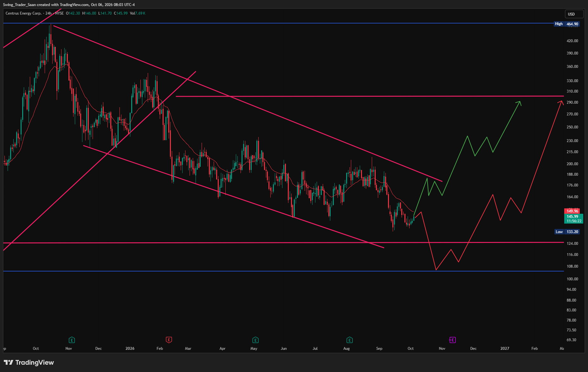Click the 310.00 price axis label
Image resolution: width=588 pixels, height=372 pixels.
(x=572, y=91)
